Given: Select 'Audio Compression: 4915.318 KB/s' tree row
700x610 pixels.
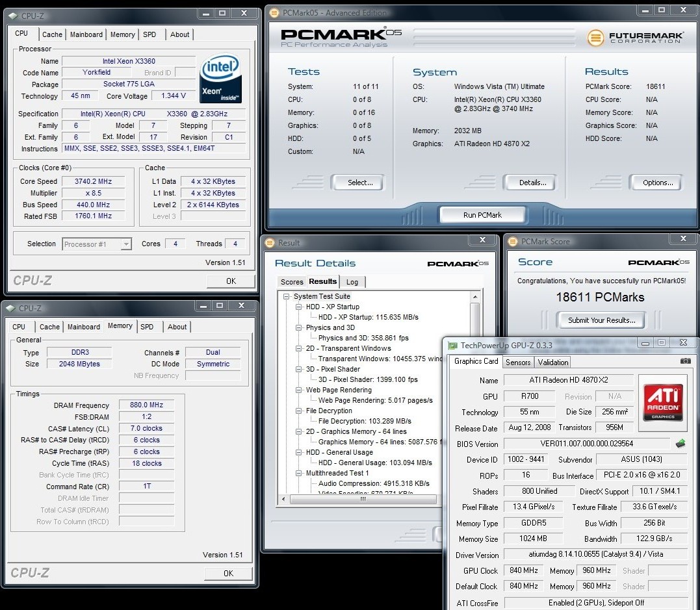Looking at the screenshot, I should (374, 484).
